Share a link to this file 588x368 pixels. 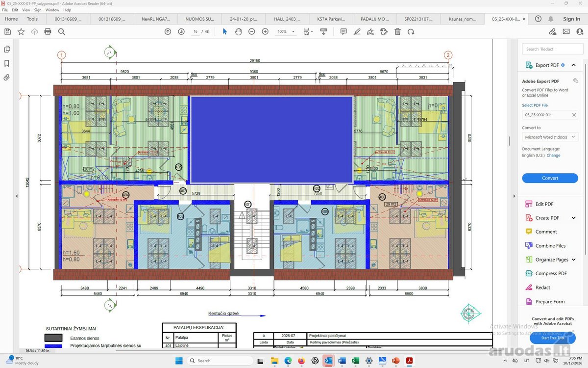click(553, 31)
